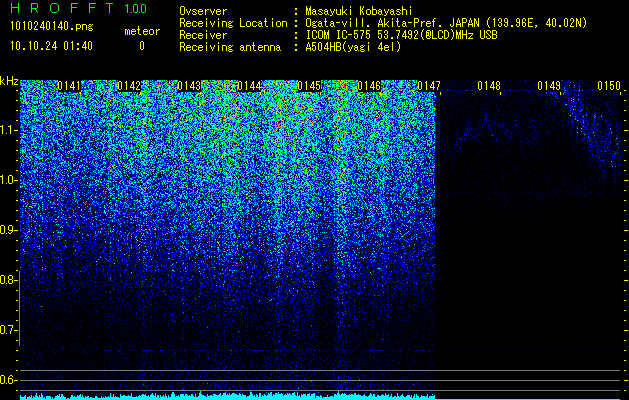Viewport: 629px width, 400px height.
Task: Click the 0148 time marker
Action: coord(489,86)
